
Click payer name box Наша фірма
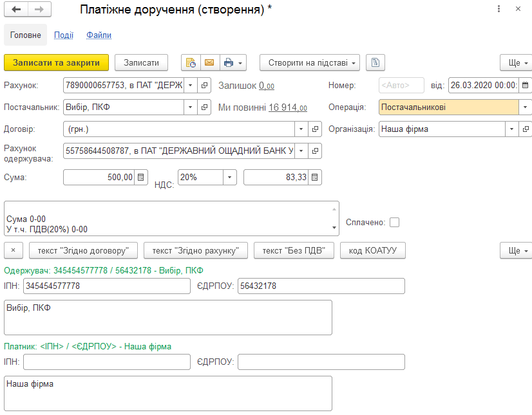(168, 393)
